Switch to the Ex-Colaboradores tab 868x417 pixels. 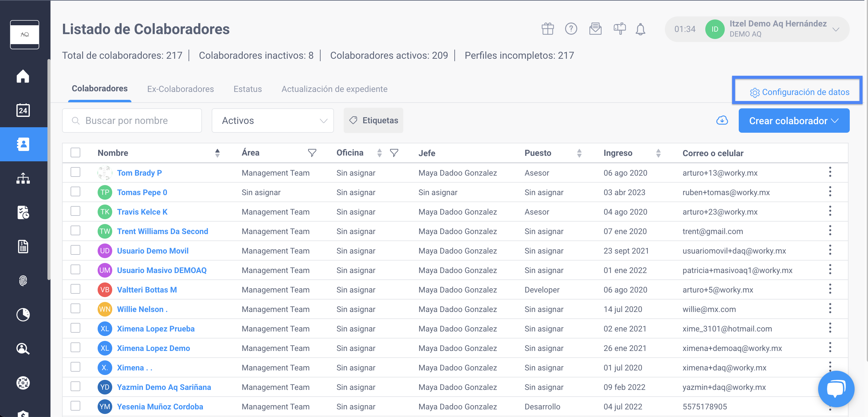pos(180,89)
